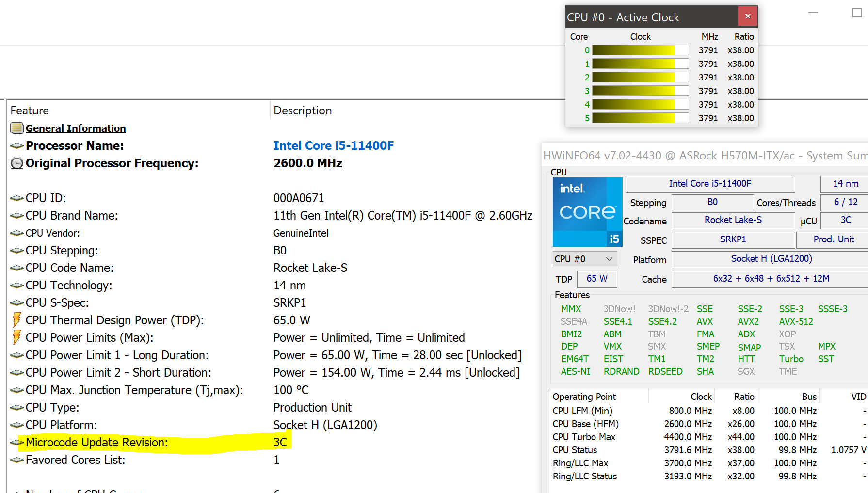Select the Intel Core i5-11400F processor name value

[334, 145]
